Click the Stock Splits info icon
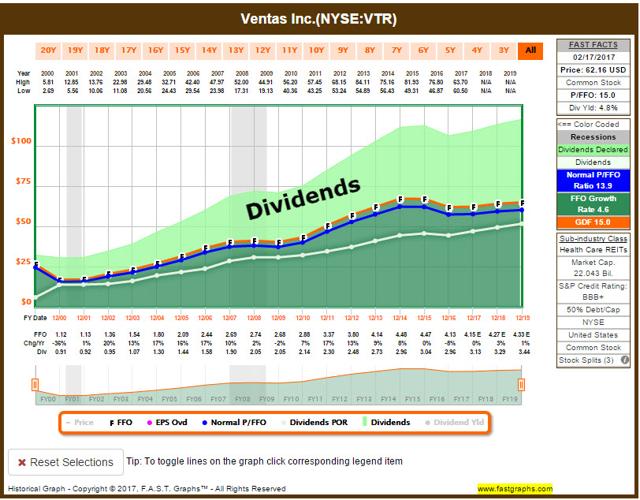 624,360
